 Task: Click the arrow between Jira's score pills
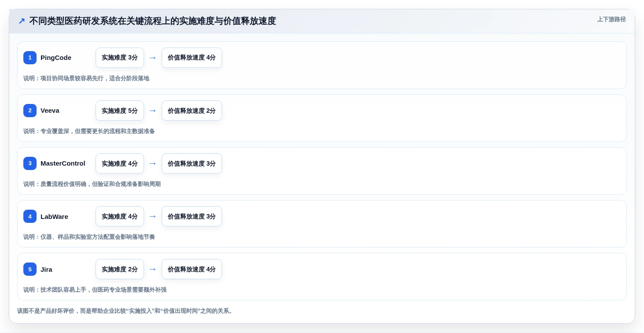[x=153, y=269]
